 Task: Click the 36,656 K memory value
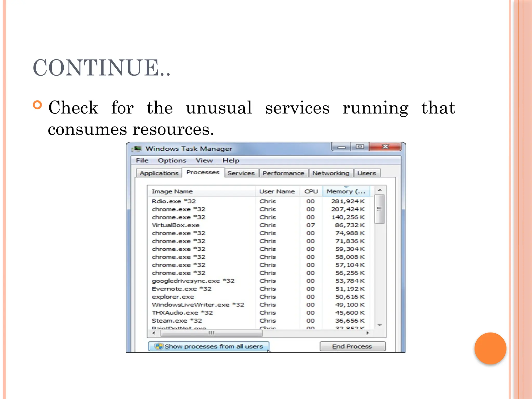pyautogui.click(x=350, y=321)
